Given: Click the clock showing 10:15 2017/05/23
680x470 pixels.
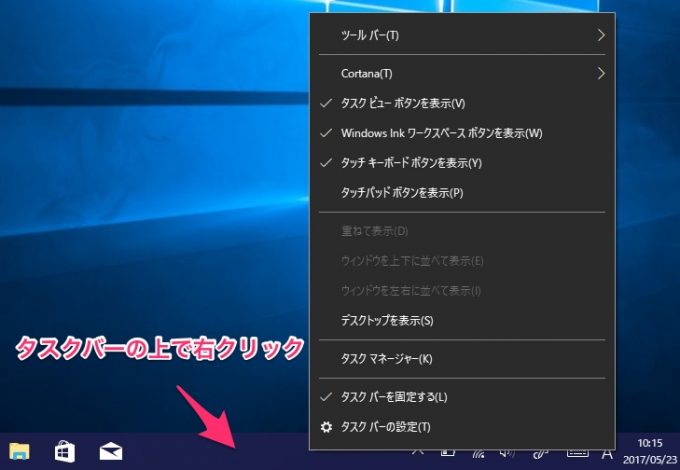Looking at the screenshot, I should point(650,451).
